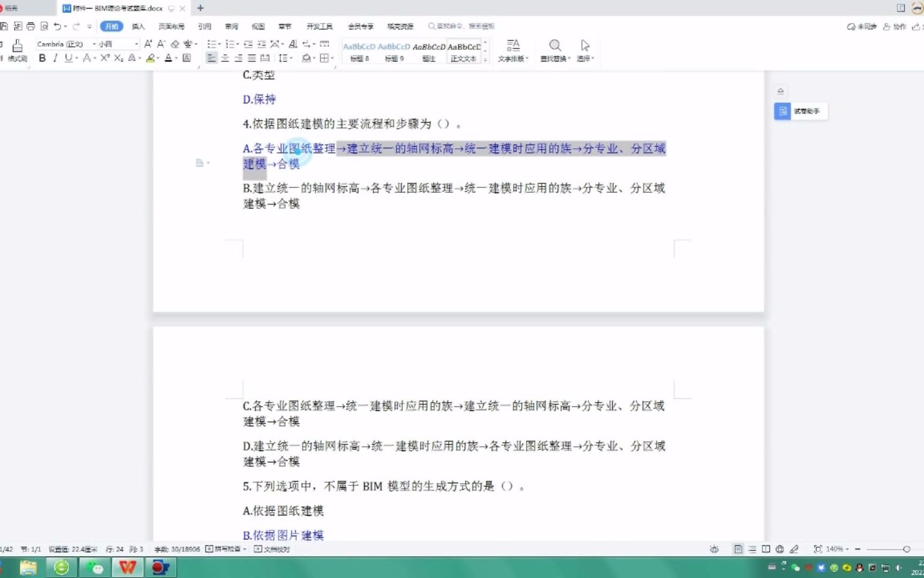Increase paragraph indent
Viewport: 924px width, 578px height.
point(261,44)
